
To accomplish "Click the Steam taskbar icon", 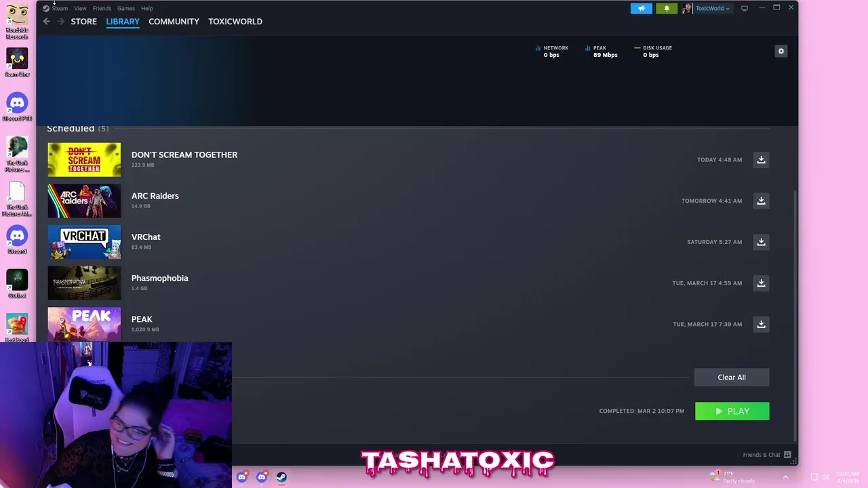I will coord(281,477).
